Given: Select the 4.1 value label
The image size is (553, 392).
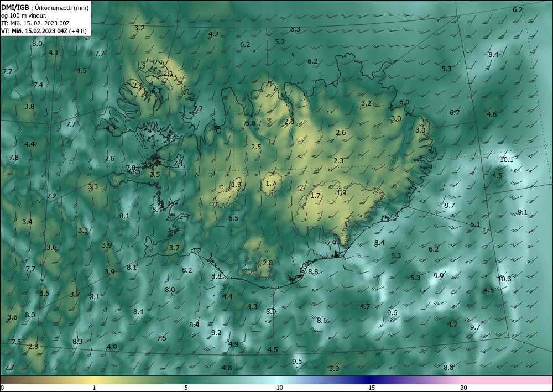Looking at the screenshot, I should 54,53.
